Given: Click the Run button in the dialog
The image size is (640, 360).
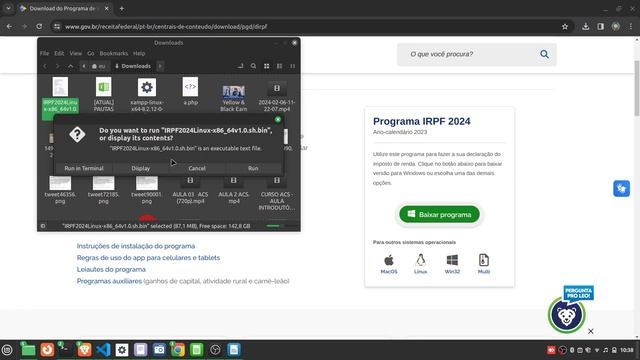Looking at the screenshot, I should click(x=253, y=168).
